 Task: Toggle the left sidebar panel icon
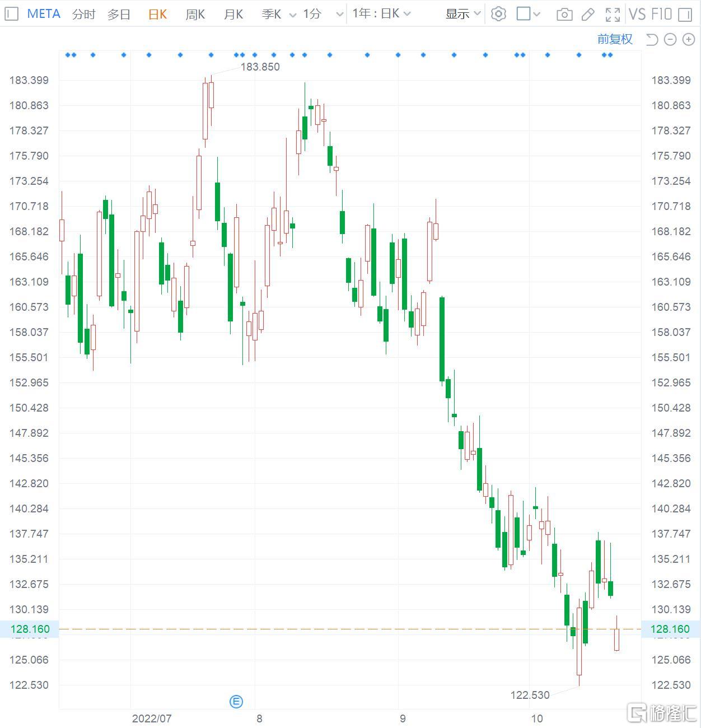pyautogui.click(x=11, y=14)
